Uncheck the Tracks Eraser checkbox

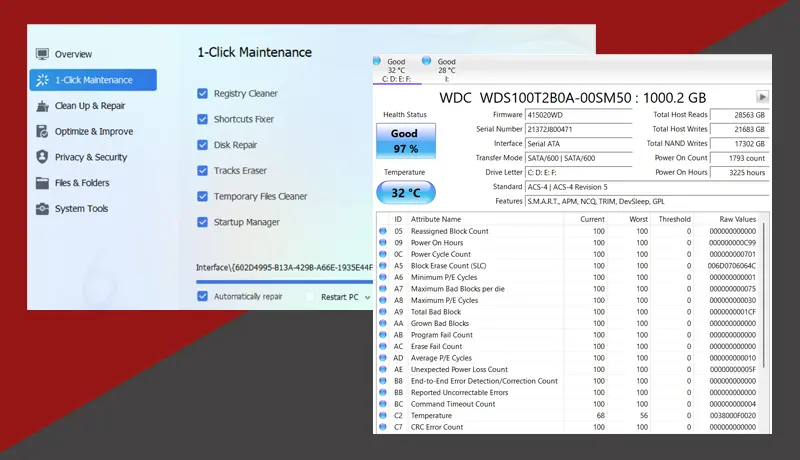[203, 171]
